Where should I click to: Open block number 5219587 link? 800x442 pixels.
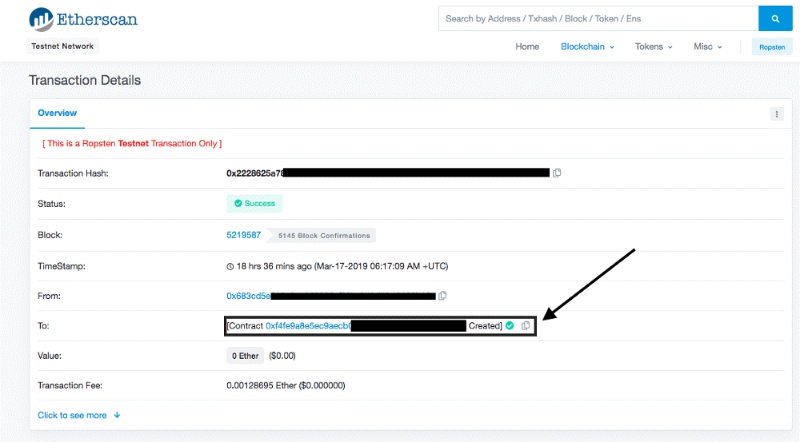click(243, 235)
